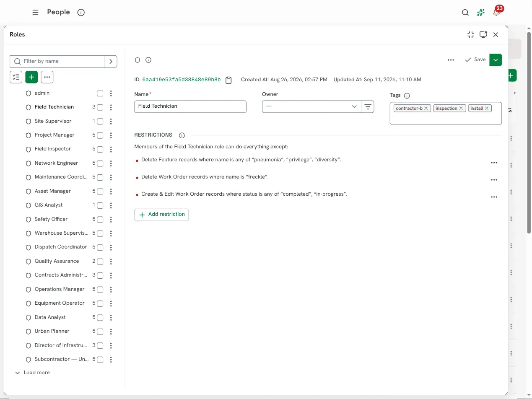Open more options ellipsis below name filter
This screenshot has height=399, width=532.
pyautogui.click(x=47, y=77)
